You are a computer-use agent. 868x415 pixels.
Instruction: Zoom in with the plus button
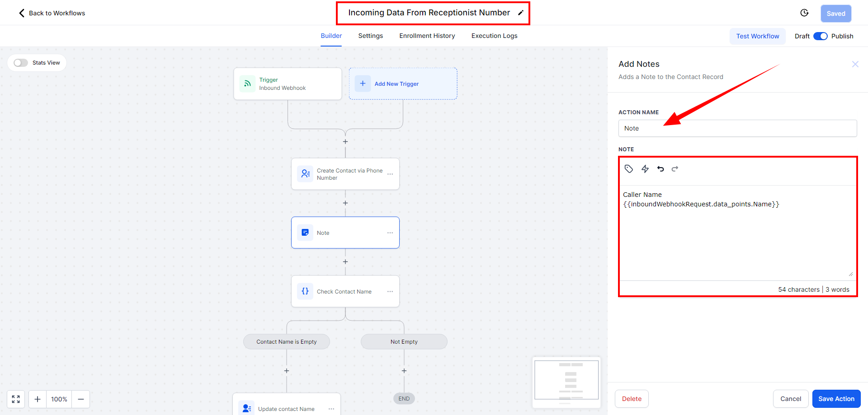tap(38, 399)
